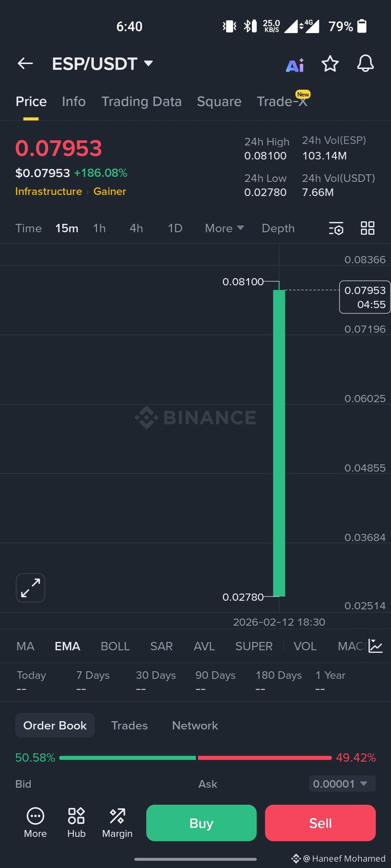Expand the More timeframes dropdown
Screen dimensions: 391x868
pos(224,228)
